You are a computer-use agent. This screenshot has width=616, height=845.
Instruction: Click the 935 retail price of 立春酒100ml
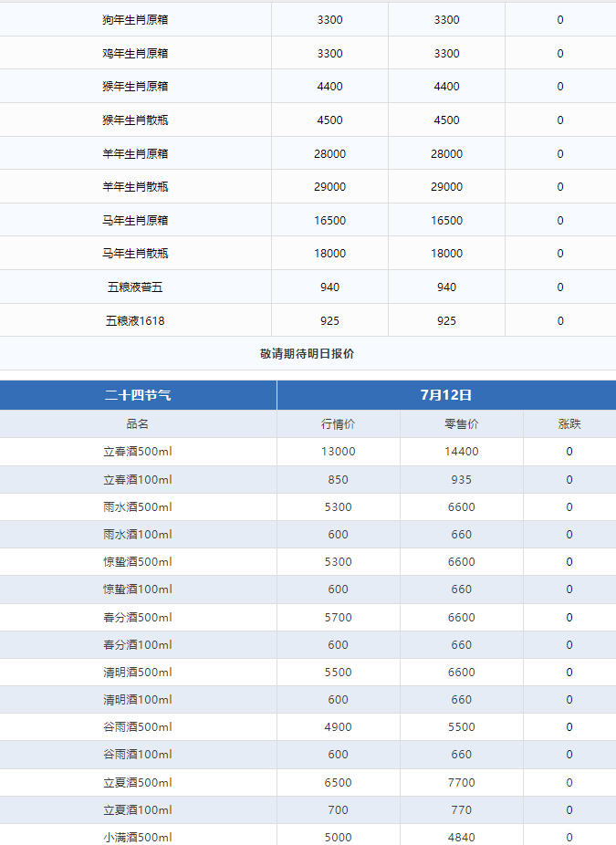(462, 480)
